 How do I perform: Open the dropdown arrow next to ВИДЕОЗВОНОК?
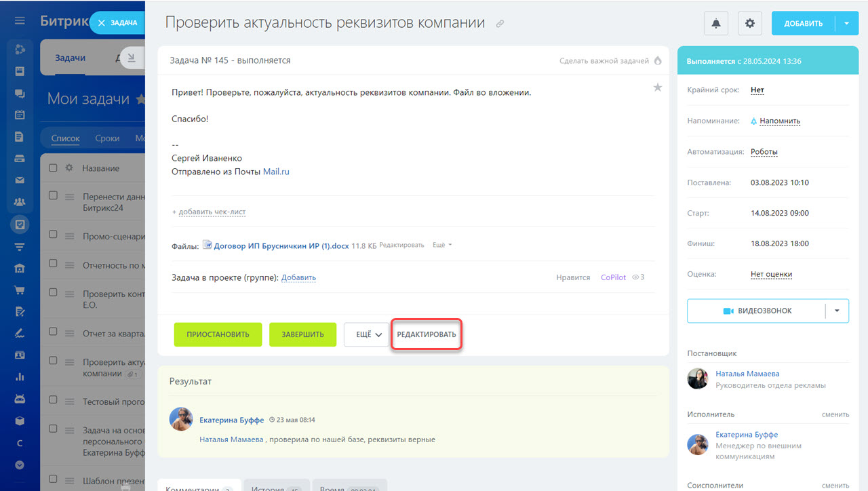click(837, 311)
